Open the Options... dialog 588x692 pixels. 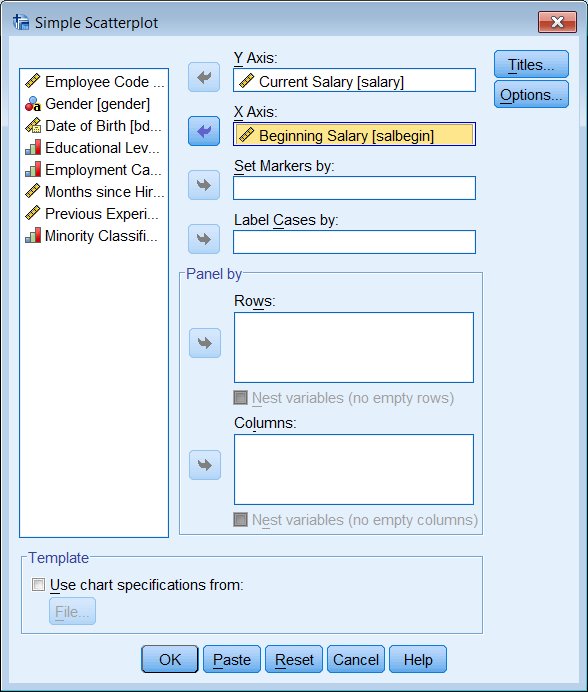tap(531, 94)
